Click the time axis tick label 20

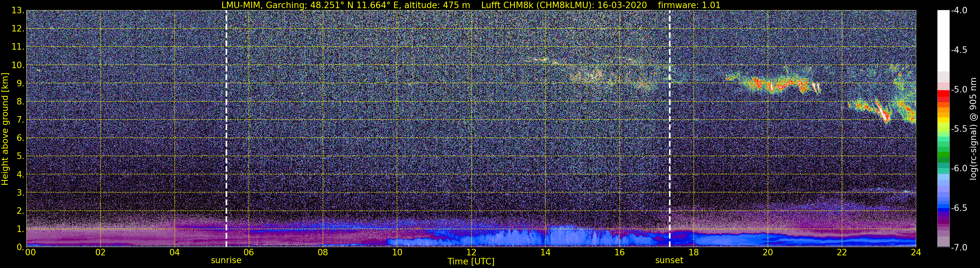(768, 253)
